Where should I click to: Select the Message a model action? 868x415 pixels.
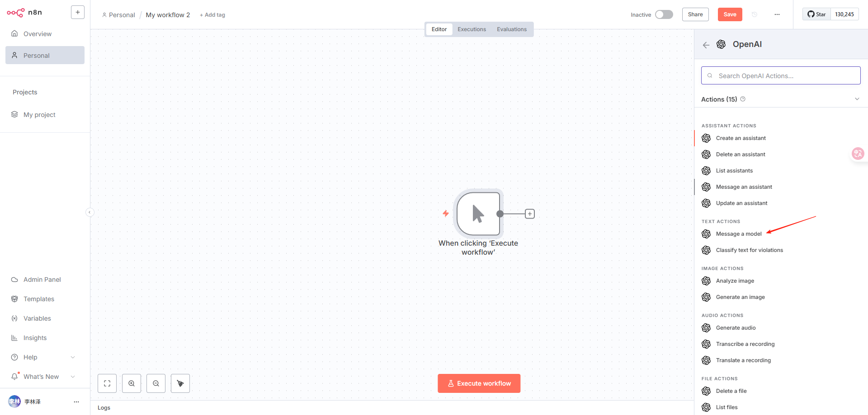click(738, 234)
